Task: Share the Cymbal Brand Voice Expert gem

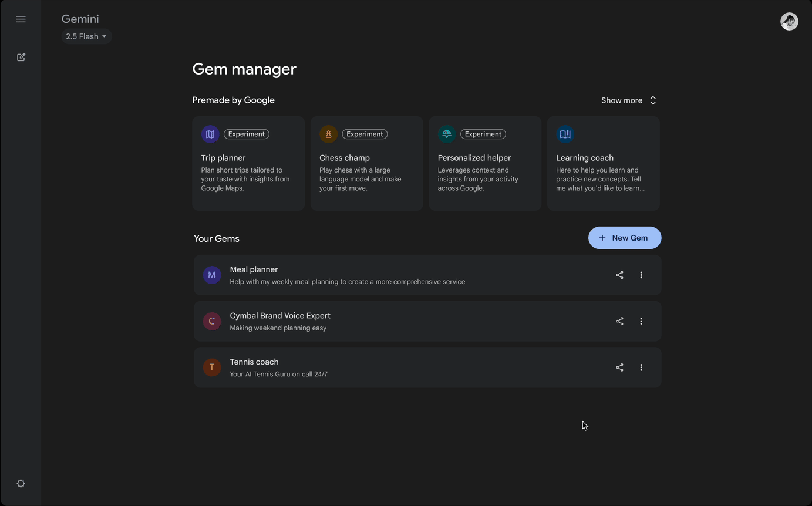Action: click(x=619, y=321)
